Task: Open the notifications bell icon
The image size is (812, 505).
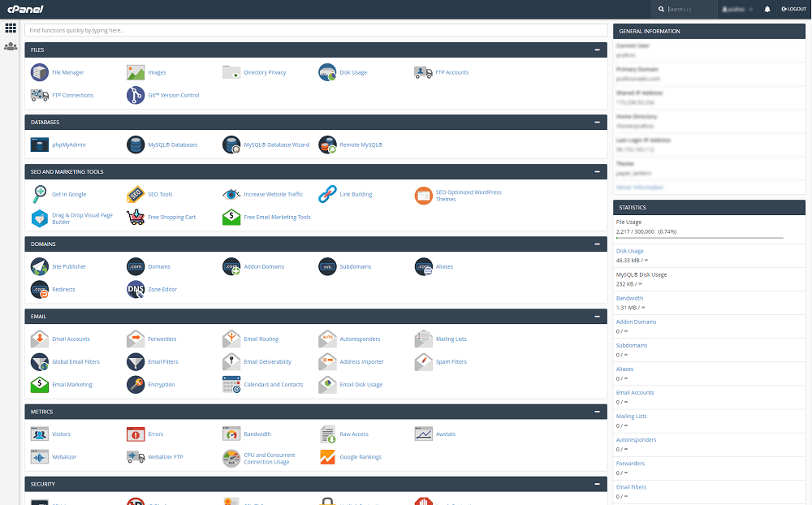Action: [x=767, y=9]
